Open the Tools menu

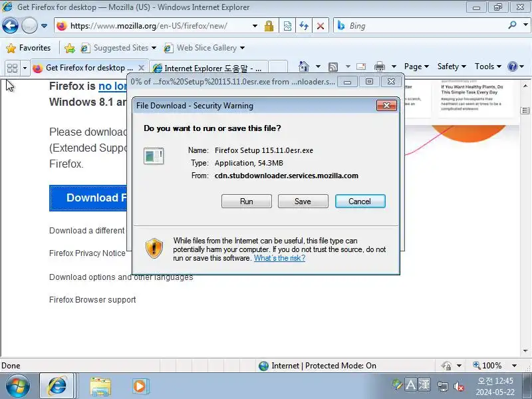488,66
